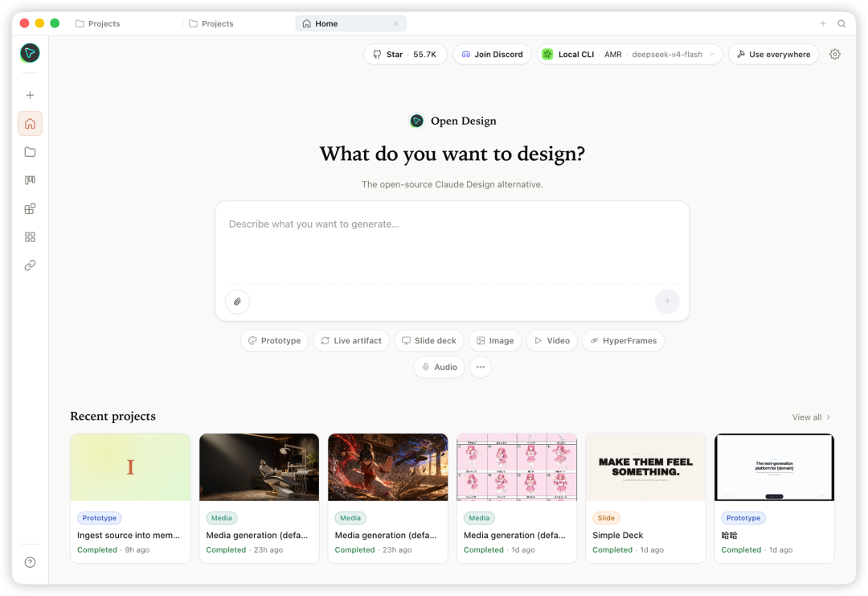Choose Slide deck chip
The image size is (868, 596).
pyautogui.click(x=429, y=341)
